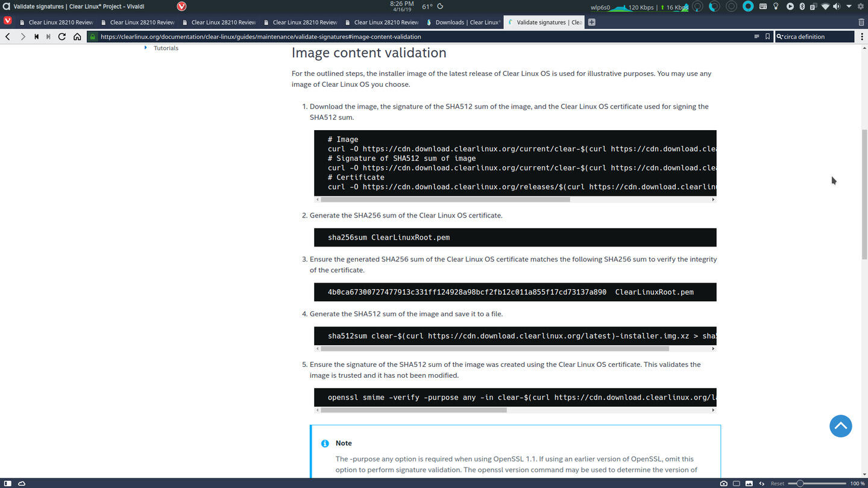Image resolution: width=868 pixels, height=488 pixels.
Task: Click the filled cyan circle panel widget
Action: tap(748, 6)
